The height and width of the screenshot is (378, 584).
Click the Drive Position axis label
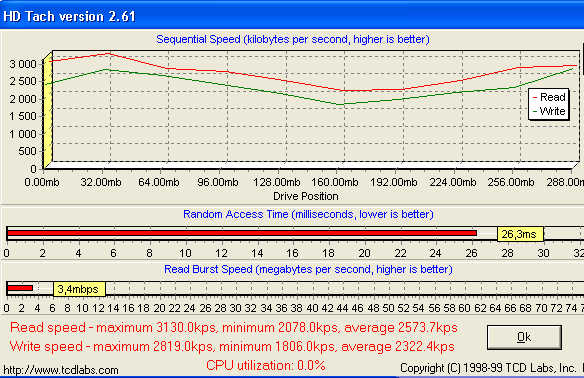click(305, 196)
